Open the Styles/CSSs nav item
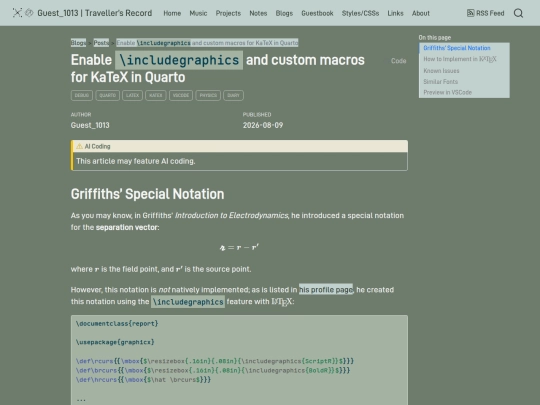This screenshot has height=405, width=540. tap(360, 13)
